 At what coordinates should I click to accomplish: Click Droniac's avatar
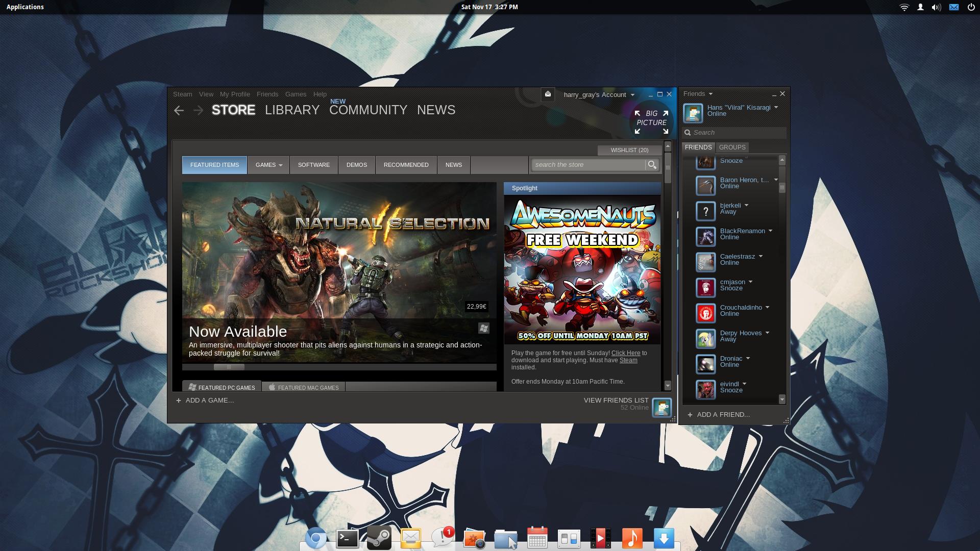706,364
